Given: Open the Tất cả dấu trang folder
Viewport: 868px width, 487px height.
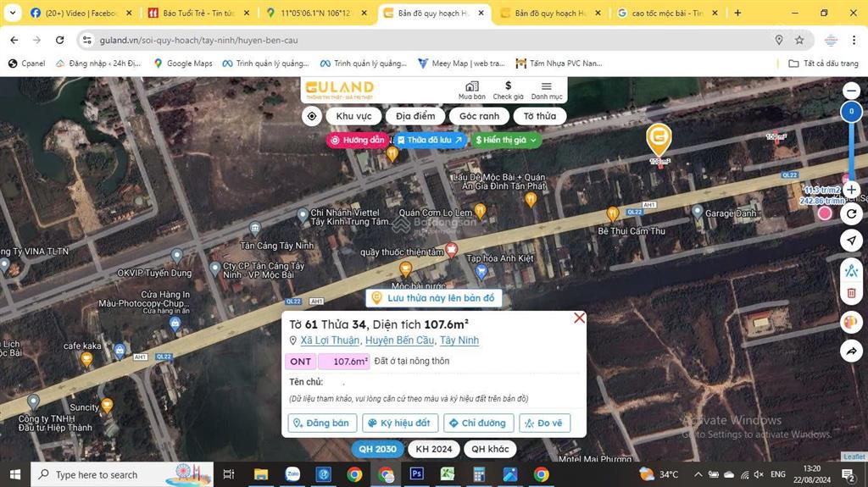Looking at the screenshot, I should [x=824, y=64].
